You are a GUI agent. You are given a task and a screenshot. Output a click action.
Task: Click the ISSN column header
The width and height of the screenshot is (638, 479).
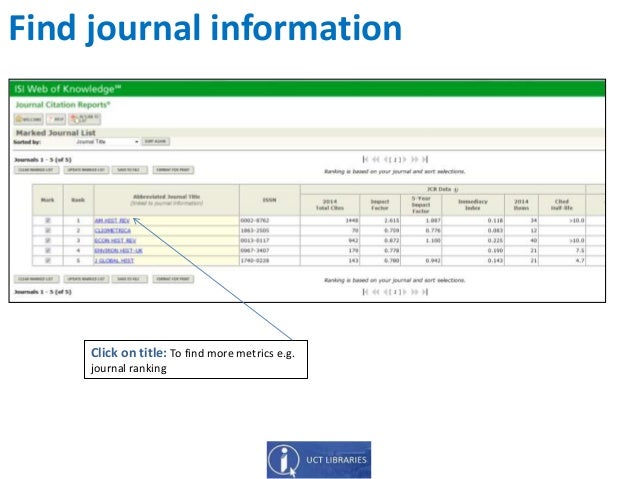[x=269, y=200]
